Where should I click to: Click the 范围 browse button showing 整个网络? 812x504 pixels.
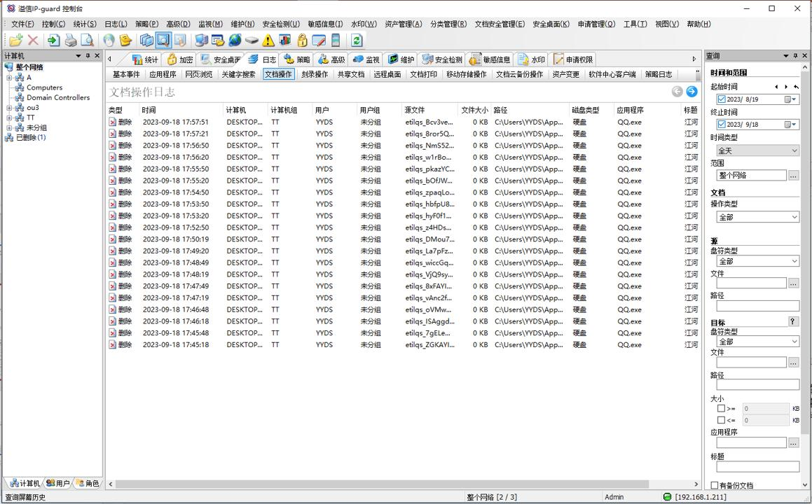click(x=792, y=175)
